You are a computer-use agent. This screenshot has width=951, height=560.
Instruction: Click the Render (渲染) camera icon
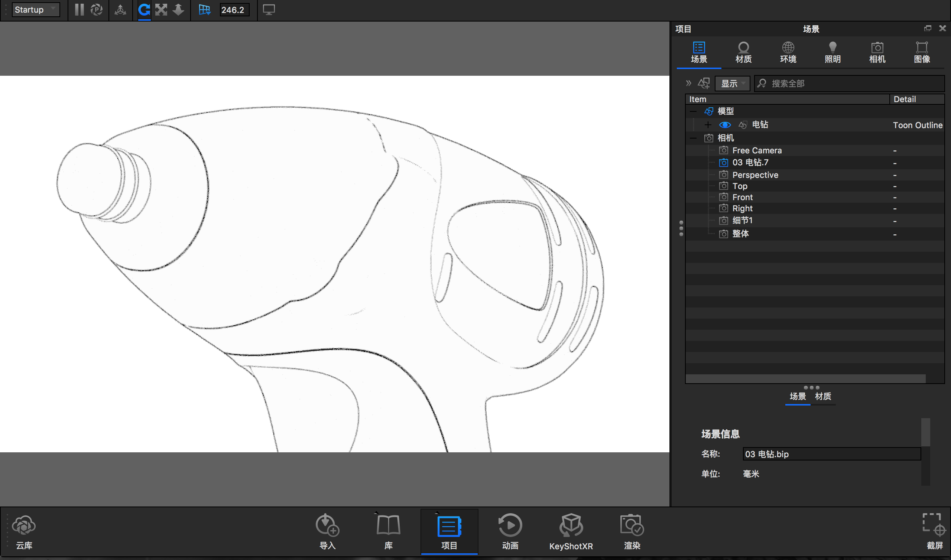coord(632,526)
